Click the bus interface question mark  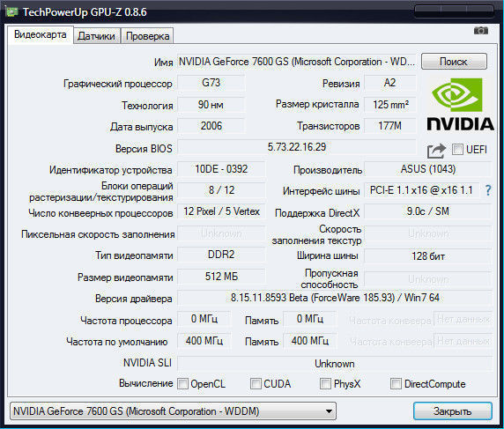tap(488, 190)
